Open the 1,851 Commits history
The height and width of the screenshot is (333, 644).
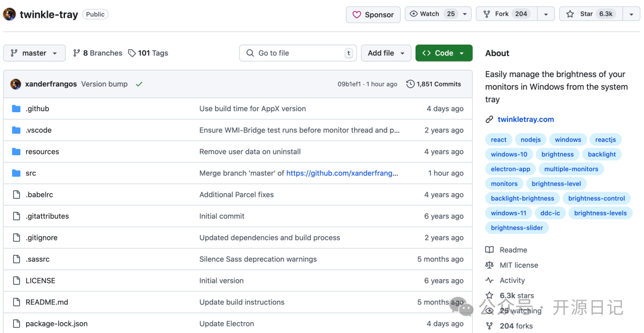coord(434,84)
